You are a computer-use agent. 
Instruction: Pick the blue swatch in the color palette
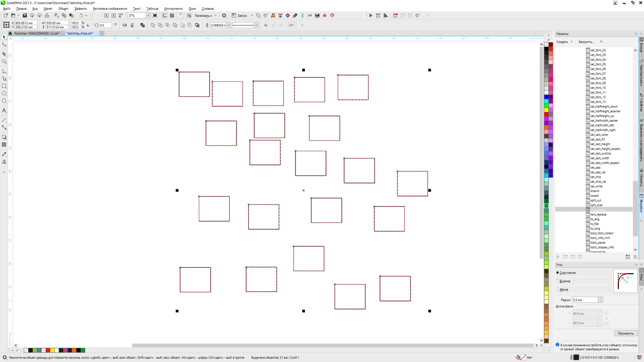coord(547,97)
